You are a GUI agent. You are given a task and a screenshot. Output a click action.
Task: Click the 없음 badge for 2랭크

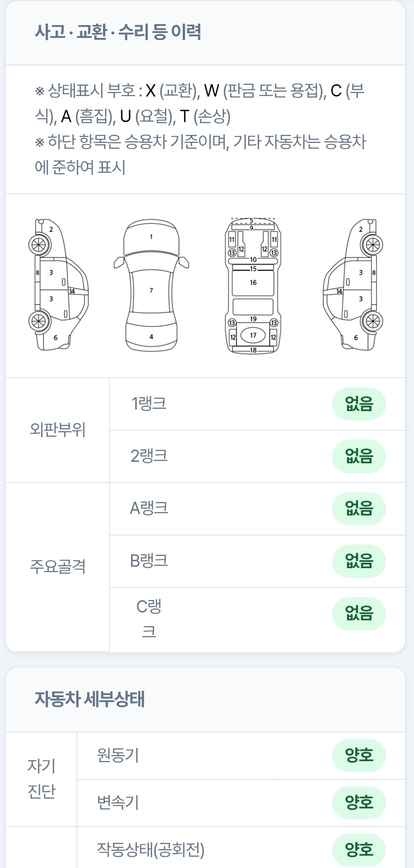(x=359, y=456)
